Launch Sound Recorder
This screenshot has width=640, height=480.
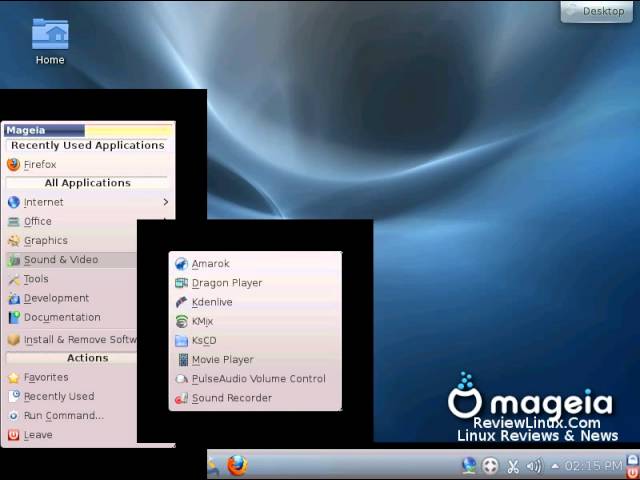255,398
